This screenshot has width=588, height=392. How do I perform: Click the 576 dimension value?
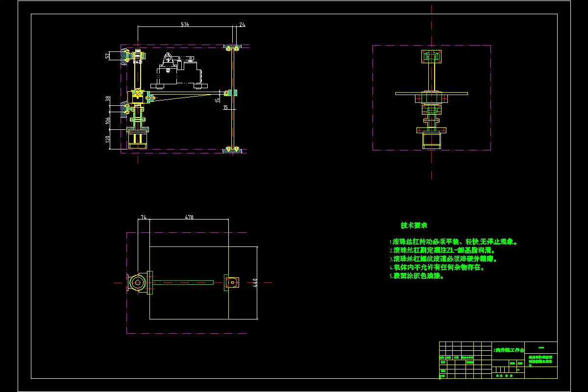[x=185, y=24]
